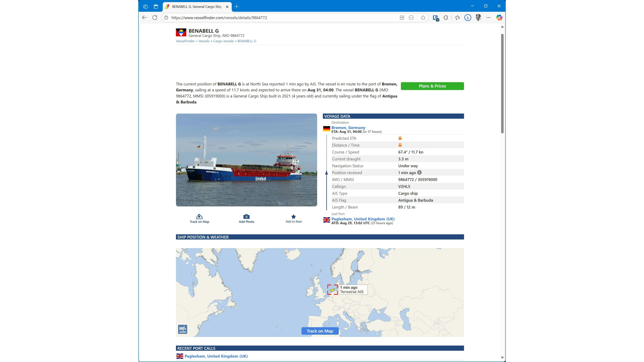This screenshot has height=362, width=644.
Task: Open the weather layers icon on the map
Action: pyautogui.click(x=182, y=329)
